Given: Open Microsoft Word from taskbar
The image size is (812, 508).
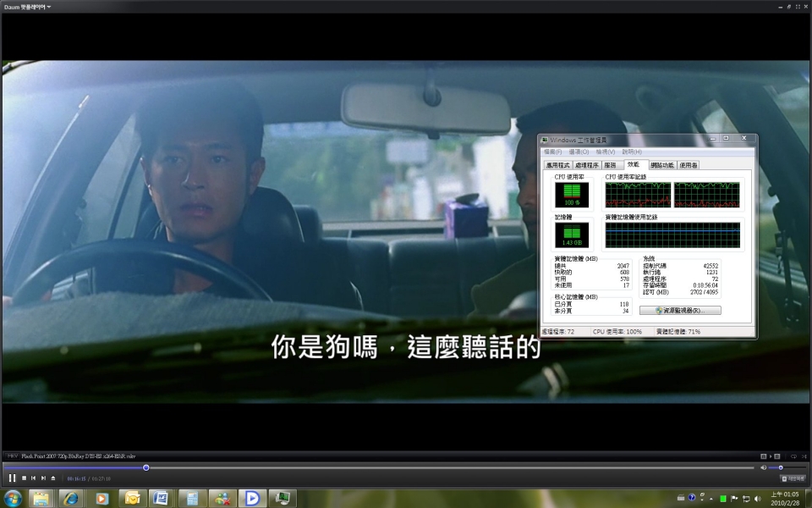Looking at the screenshot, I should 162,499.
